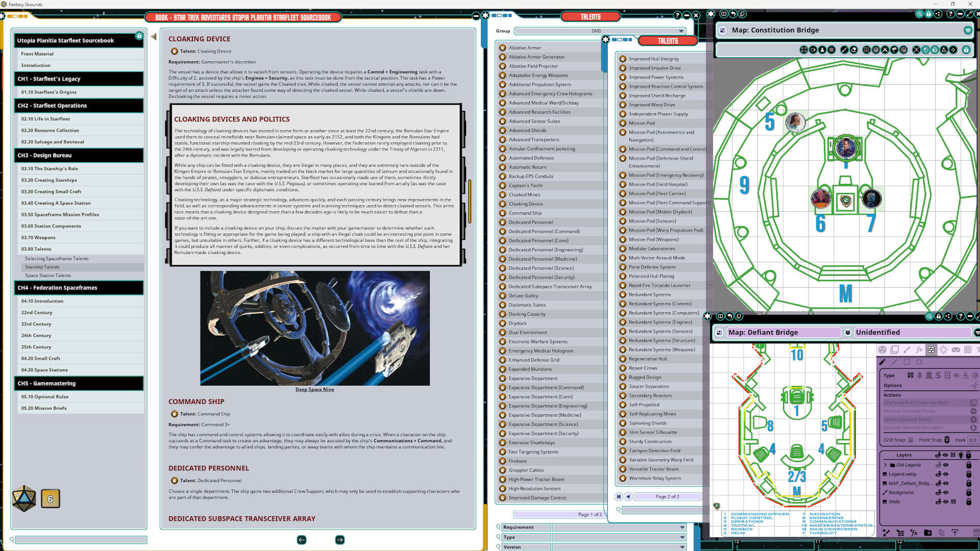Select the eraser tool on Constitution Bridge toolbar

(854, 50)
